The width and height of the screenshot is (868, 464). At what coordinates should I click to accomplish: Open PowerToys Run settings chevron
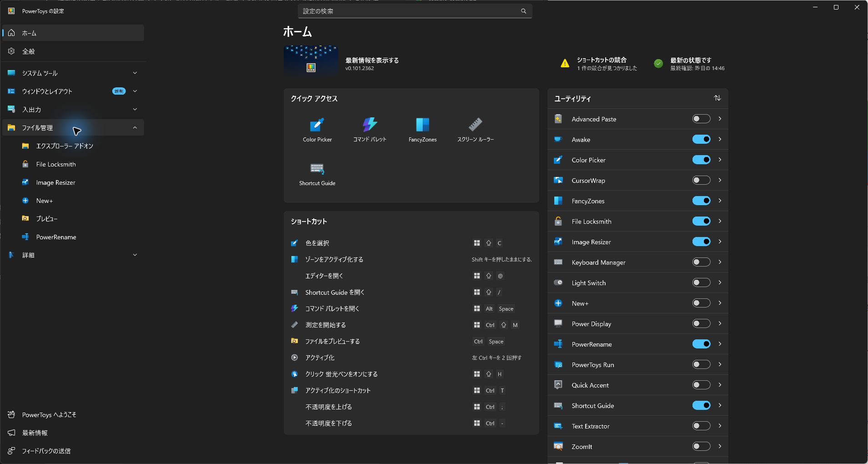[x=720, y=364]
